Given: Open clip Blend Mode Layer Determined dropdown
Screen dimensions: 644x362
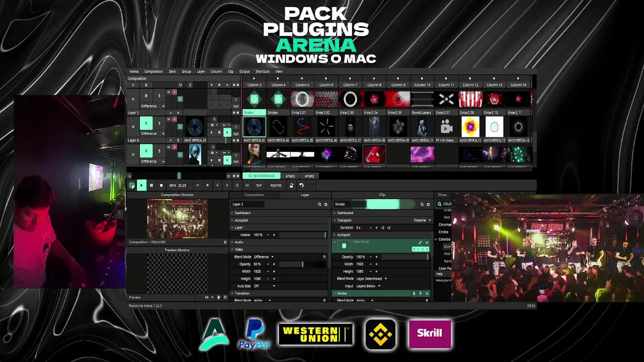Looking at the screenshot, I should click(371, 279).
